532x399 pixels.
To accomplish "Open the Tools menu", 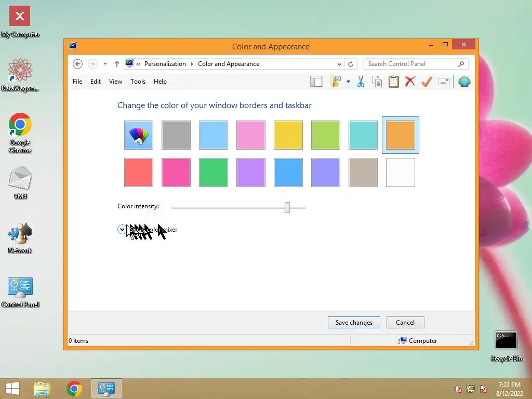I will pos(138,82).
